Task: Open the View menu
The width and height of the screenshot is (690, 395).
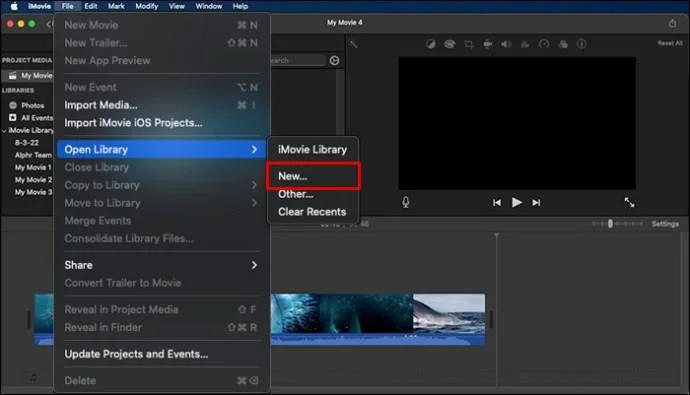Action: (x=176, y=6)
